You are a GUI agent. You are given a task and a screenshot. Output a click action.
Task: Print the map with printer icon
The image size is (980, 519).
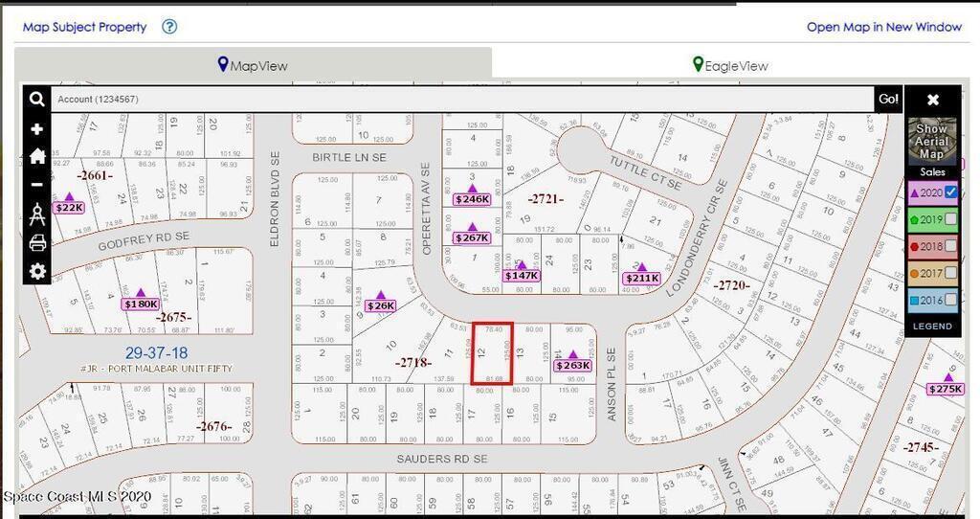tap(36, 242)
